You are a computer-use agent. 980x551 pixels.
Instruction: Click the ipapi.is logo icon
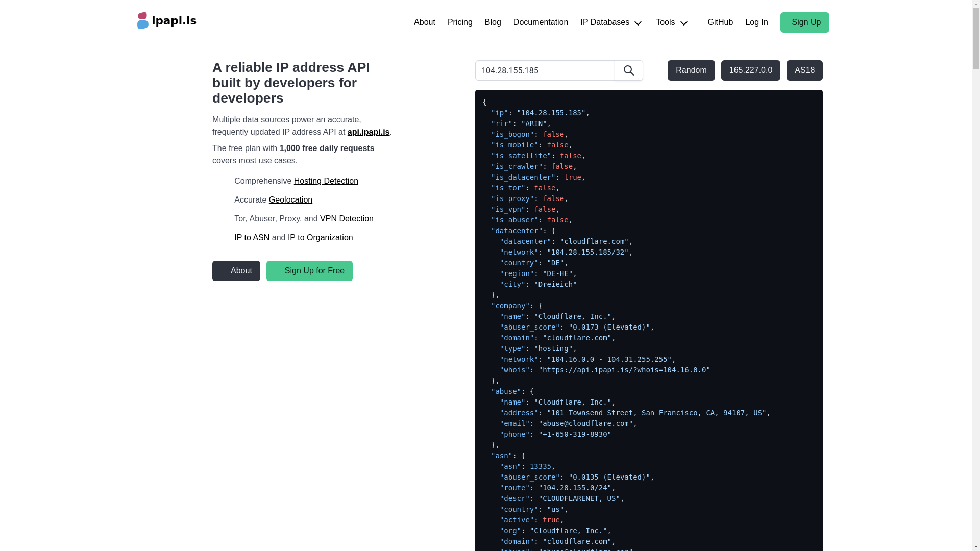143,21
